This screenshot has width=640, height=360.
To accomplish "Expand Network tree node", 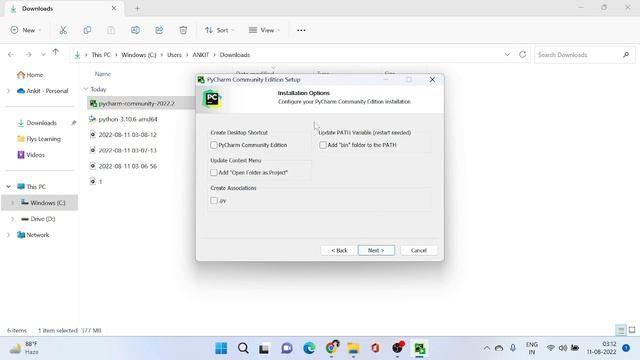I will point(9,235).
